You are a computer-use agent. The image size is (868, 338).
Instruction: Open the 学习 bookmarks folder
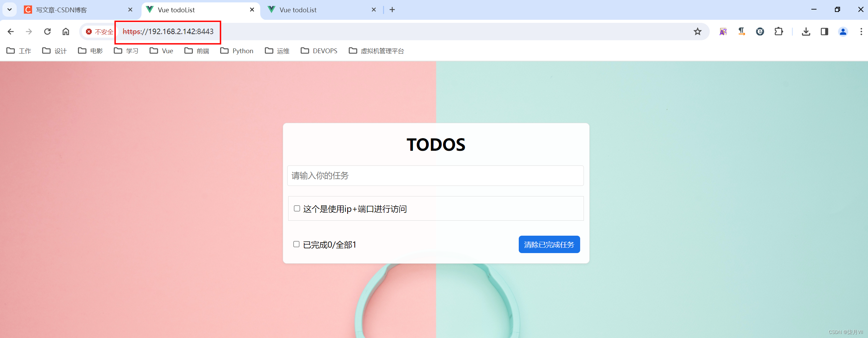pos(126,51)
